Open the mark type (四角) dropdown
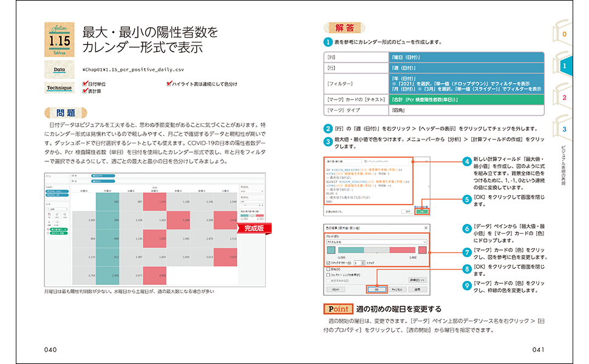589x364 pixels. (x=57, y=209)
